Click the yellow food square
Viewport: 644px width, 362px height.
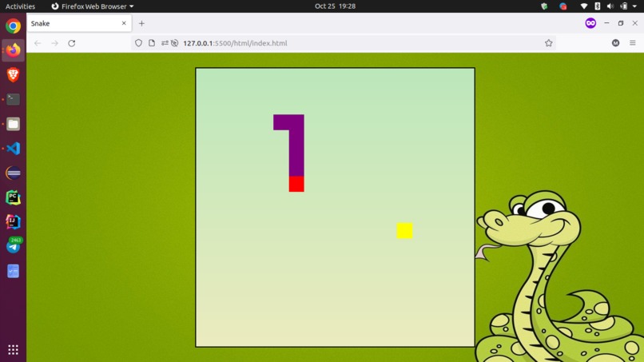[x=404, y=230]
